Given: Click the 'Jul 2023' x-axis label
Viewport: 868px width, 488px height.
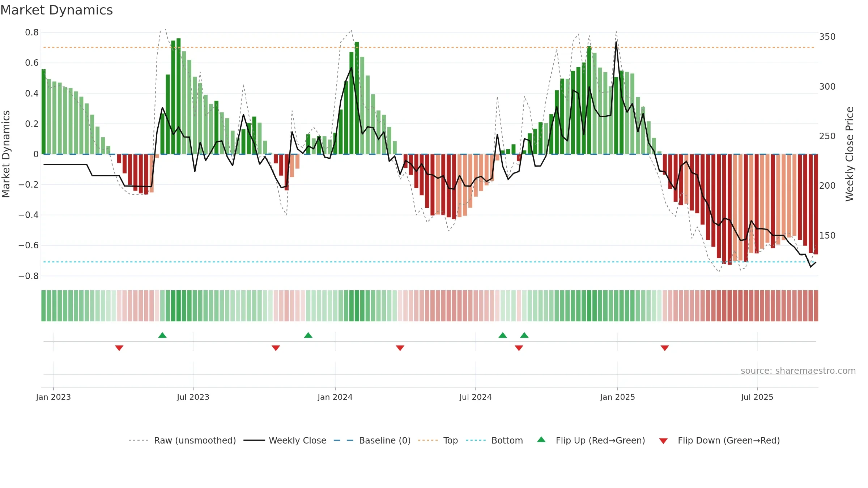Looking at the screenshot, I should (x=193, y=397).
